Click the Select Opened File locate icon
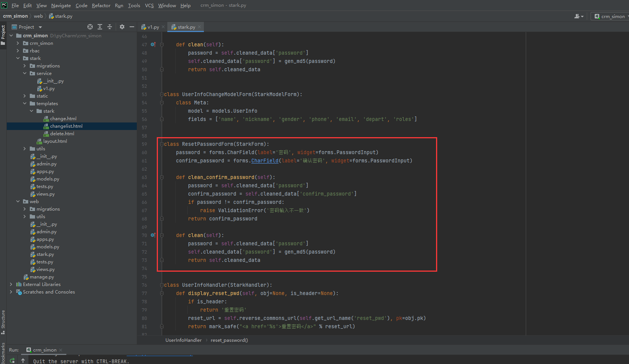Viewport: 629px width, 364px height. 90,27
